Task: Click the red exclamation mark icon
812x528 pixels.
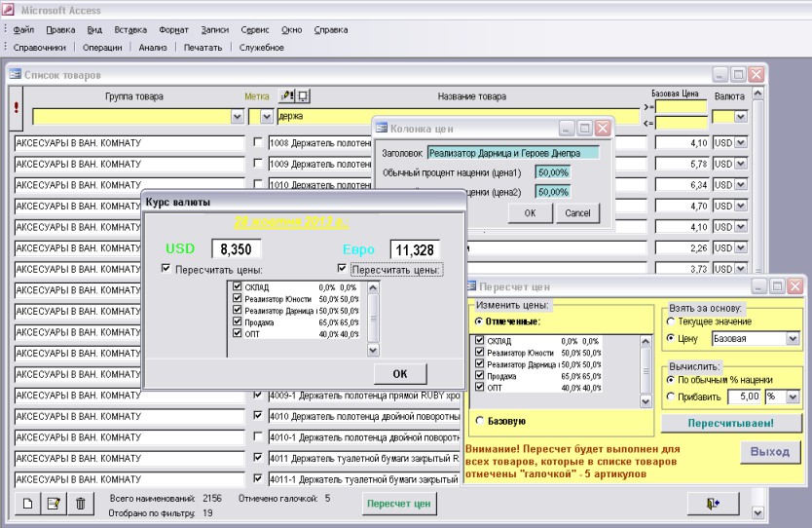Action: (x=17, y=107)
